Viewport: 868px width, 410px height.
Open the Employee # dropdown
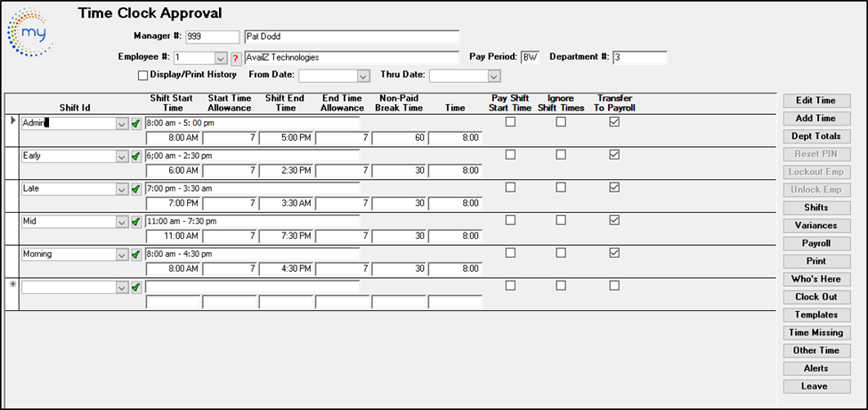(x=221, y=58)
